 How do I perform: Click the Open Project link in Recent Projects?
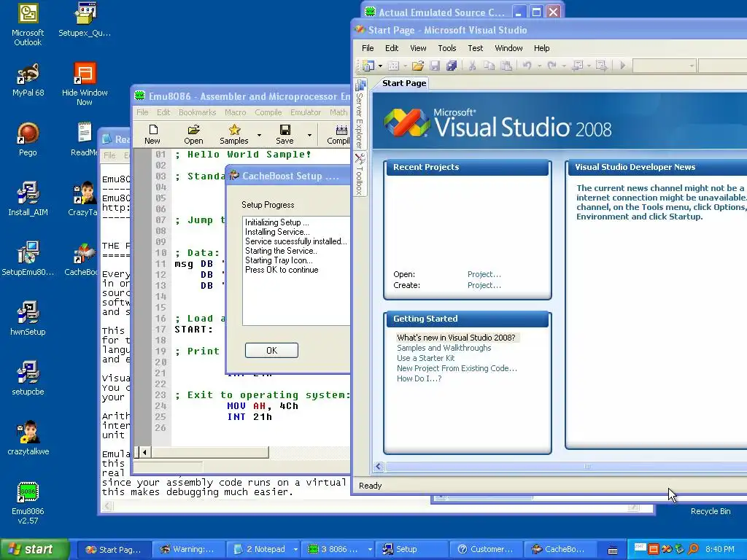coord(484,274)
